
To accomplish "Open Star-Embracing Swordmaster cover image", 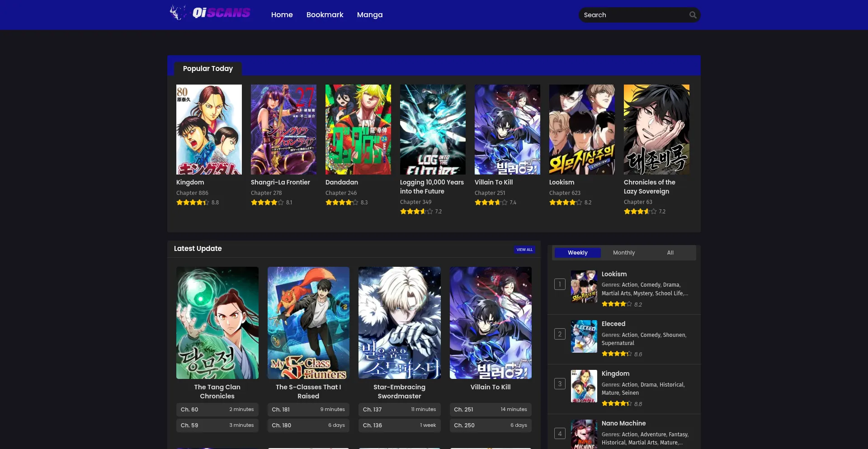I will (x=400, y=323).
